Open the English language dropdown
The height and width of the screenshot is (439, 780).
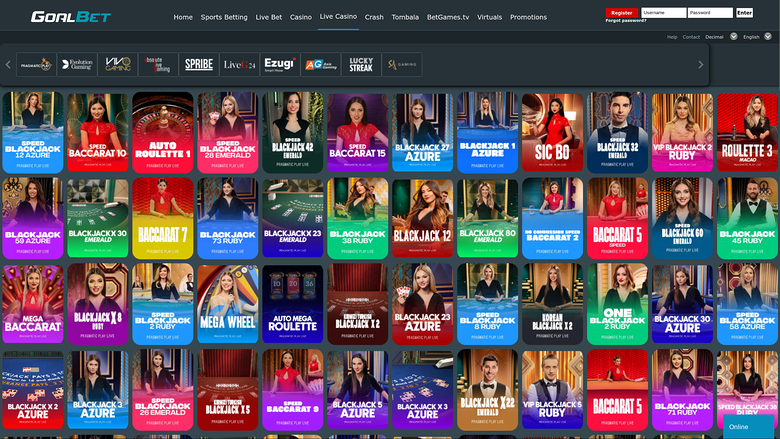click(x=757, y=37)
